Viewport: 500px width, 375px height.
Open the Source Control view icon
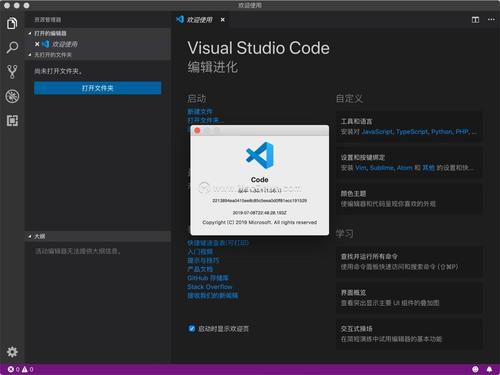pyautogui.click(x=12, y=72)
